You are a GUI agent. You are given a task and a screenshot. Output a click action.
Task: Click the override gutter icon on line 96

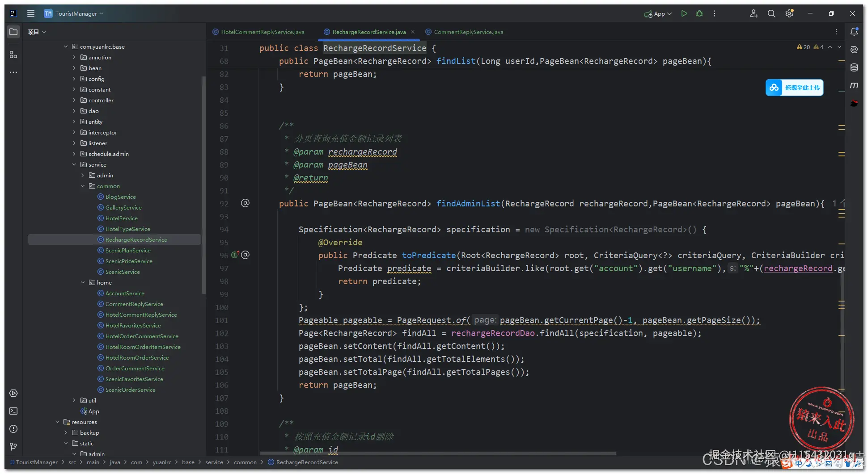coord(235,255)
